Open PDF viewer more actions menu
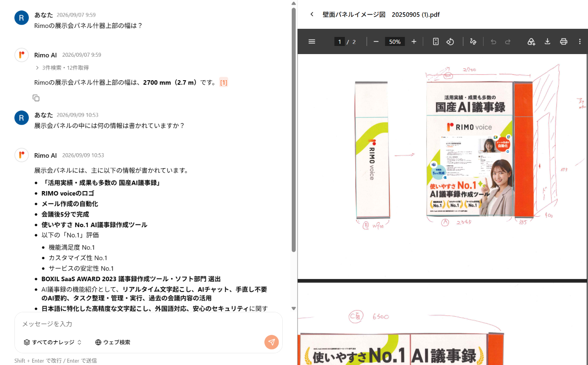Viewport: 588px width, 365px height. 580,41
